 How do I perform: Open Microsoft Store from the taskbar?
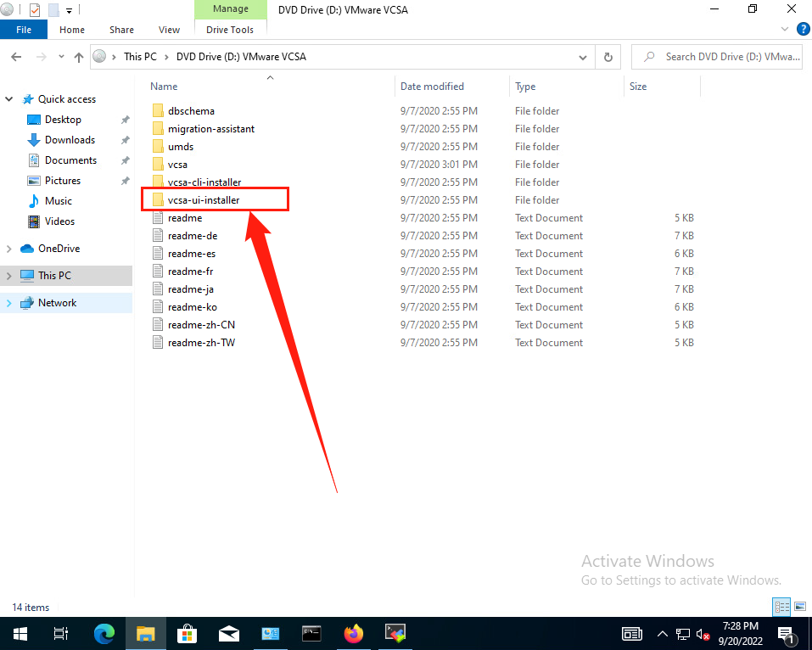[187, 633]
